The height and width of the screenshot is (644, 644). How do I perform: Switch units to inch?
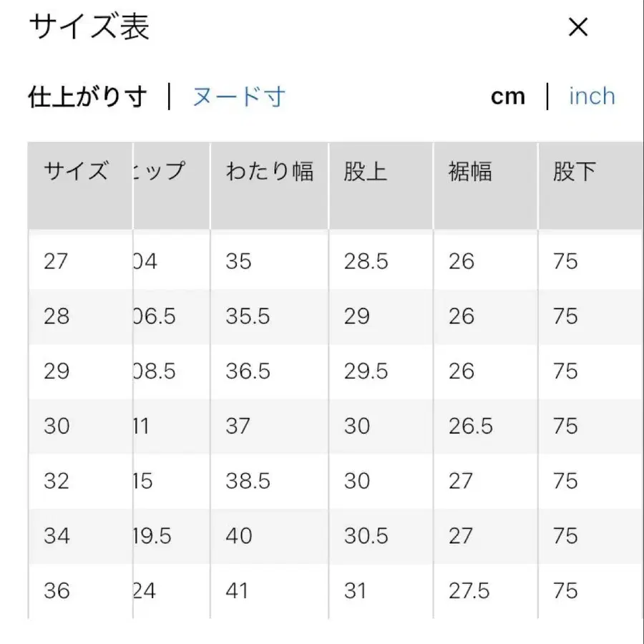pyautogui.click(x=592, y=95)
